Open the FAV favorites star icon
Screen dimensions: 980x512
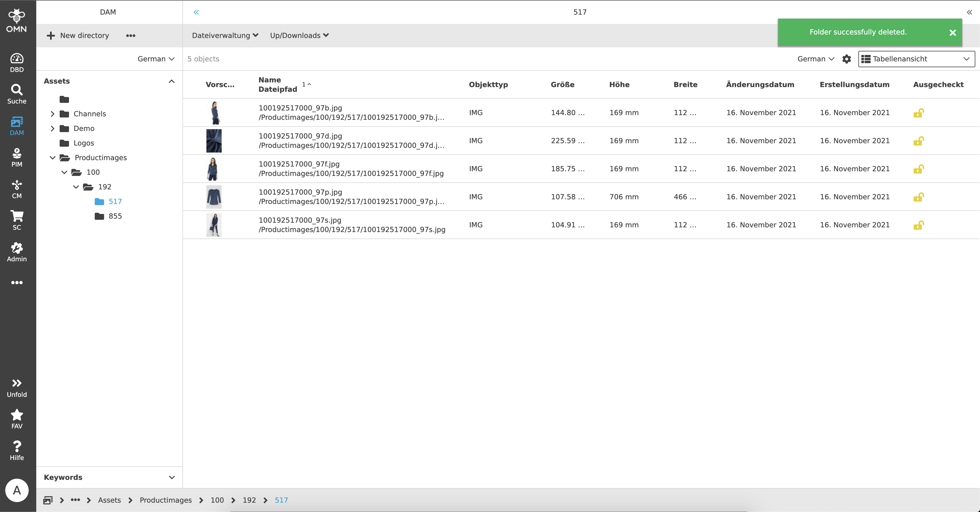pos(17,419)
